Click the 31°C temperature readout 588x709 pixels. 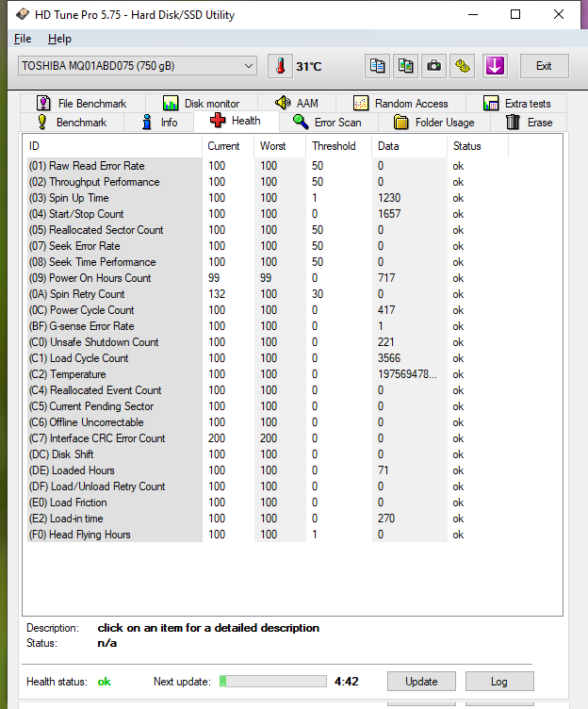tap(309, 66)
